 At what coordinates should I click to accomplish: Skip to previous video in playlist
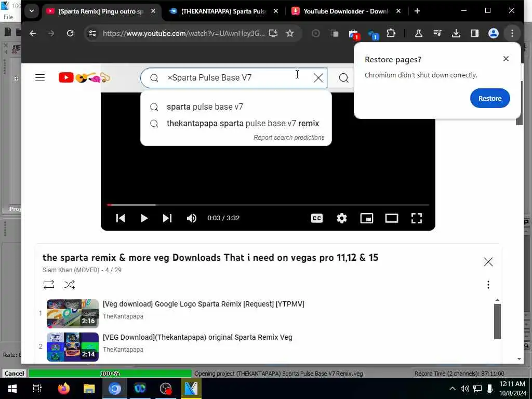click(x=121, y=218)
